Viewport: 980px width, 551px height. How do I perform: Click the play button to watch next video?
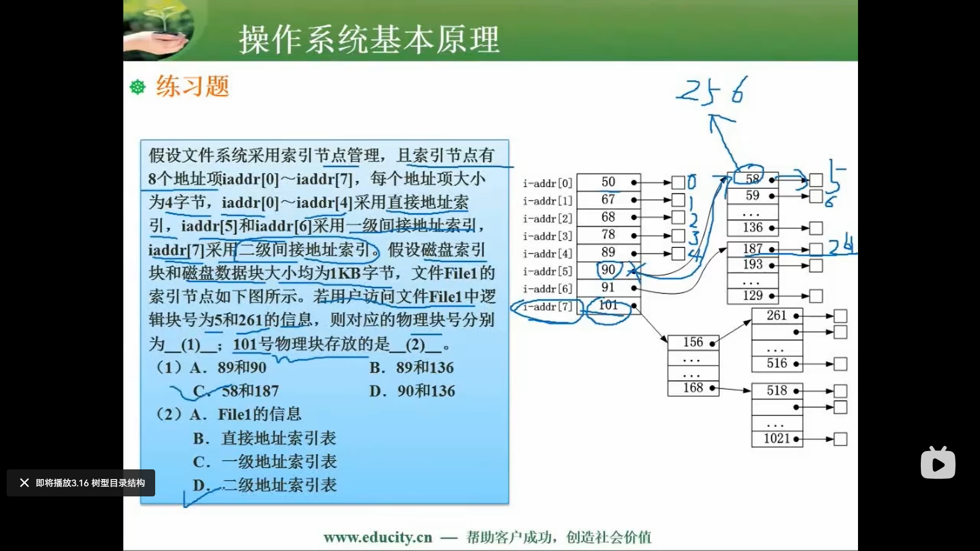click(x=939, y=464)
